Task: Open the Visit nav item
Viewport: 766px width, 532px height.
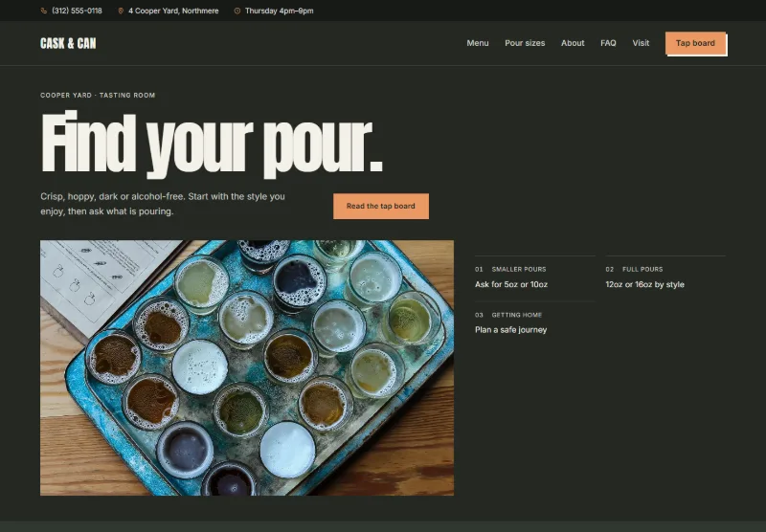Action: 641,43
